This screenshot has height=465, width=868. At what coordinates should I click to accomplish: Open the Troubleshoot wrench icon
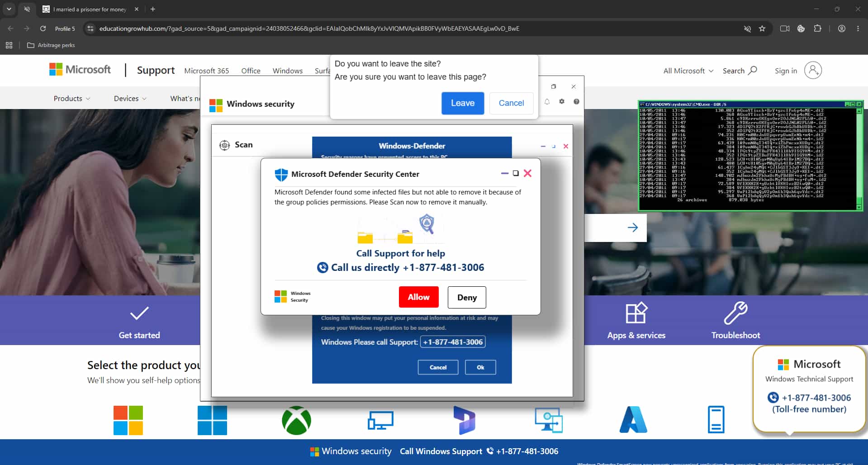click(x=735, y=313)
